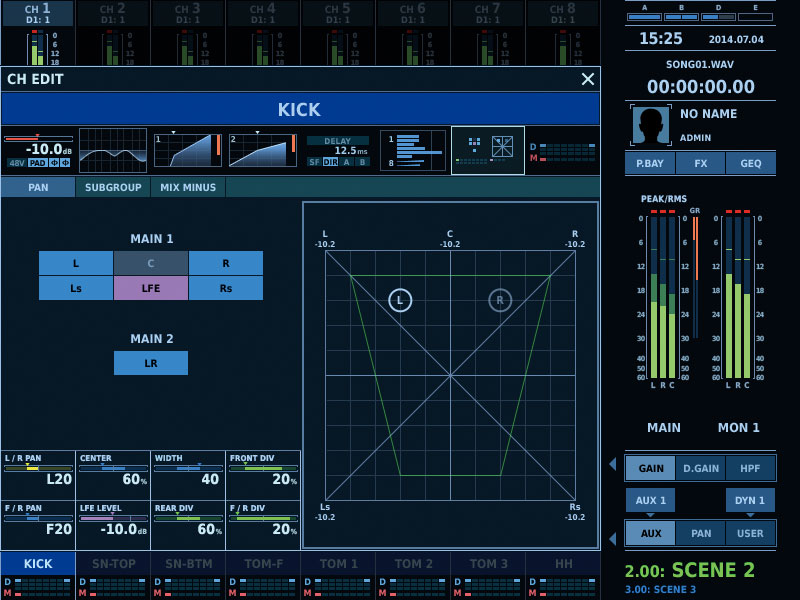800x600 pixels.
Task: Switch to the SUBGROUP tab
Action: click(113, 187)
